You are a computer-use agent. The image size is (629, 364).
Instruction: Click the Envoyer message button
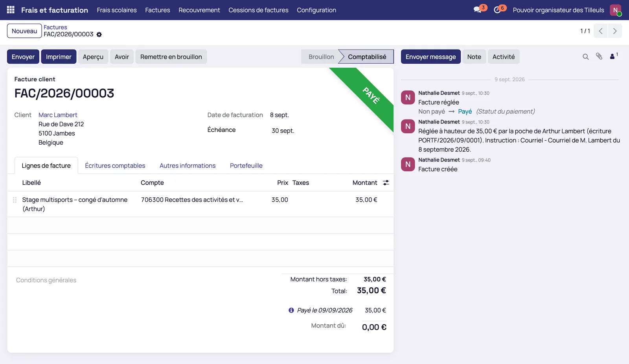tap(431, 57)
